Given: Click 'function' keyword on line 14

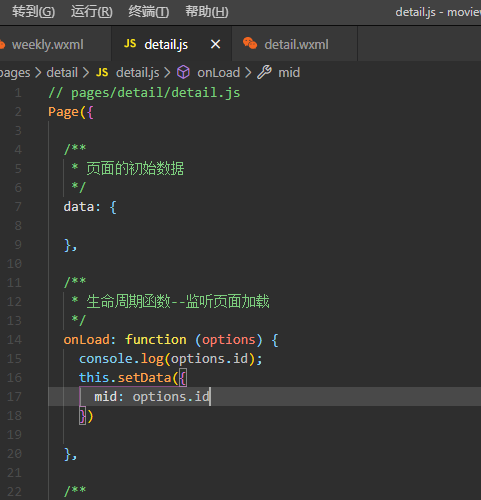Looking at the screenshot, I should (x=156, y=340).
